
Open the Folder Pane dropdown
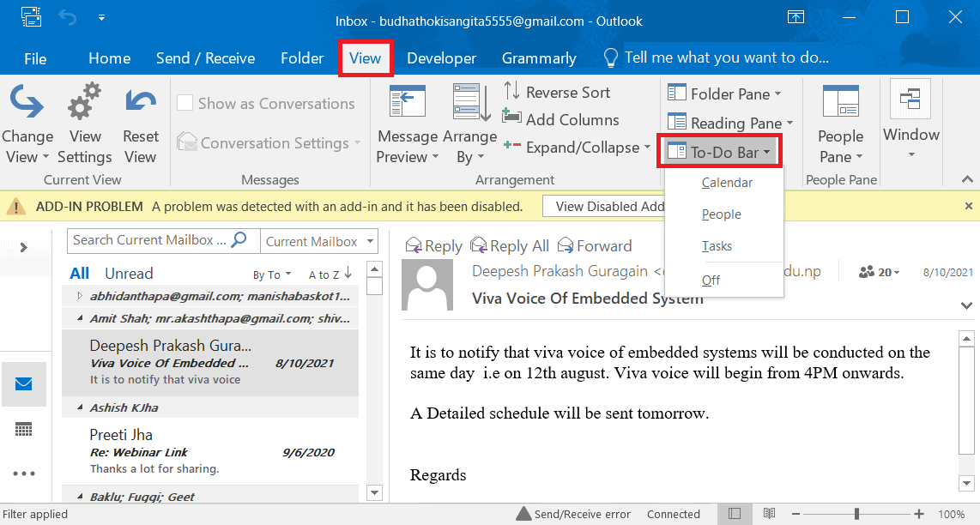click(724, 94)
